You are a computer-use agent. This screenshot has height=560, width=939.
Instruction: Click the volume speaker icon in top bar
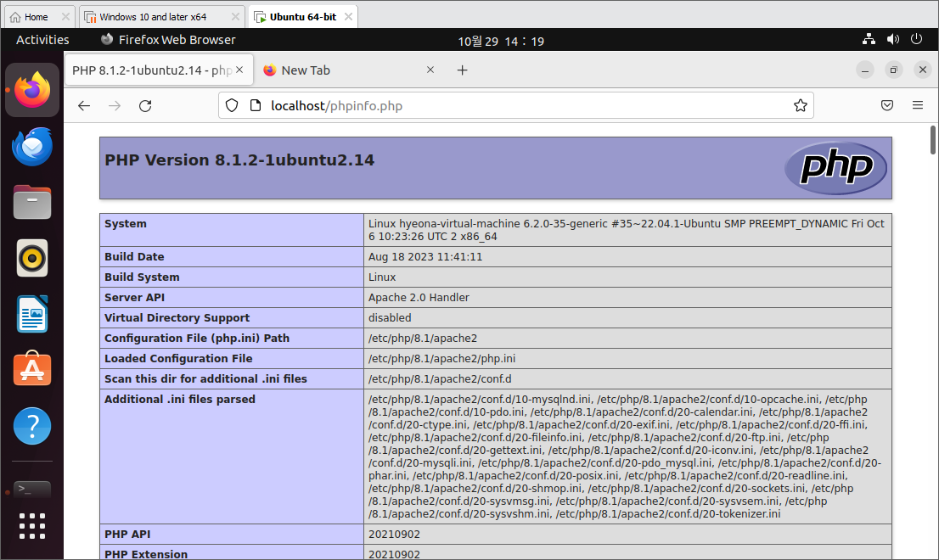[x=893, y=40]
